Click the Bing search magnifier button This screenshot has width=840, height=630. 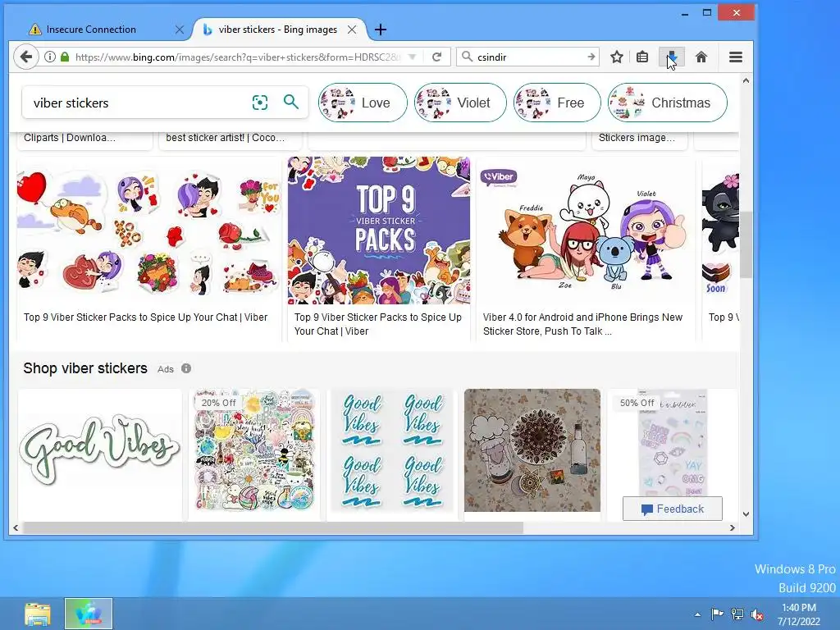(291, 102)
